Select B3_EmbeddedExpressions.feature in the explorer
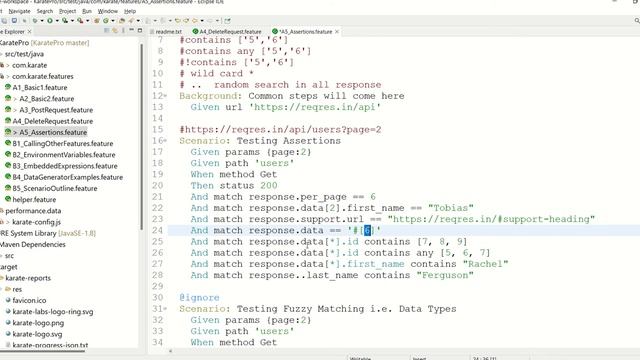The height and width of the screenshot is (360, 640). (x=65, y=166)
